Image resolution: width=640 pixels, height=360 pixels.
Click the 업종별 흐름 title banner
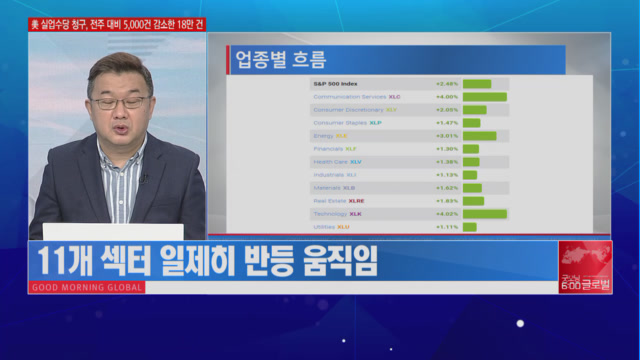coord(396,60)
